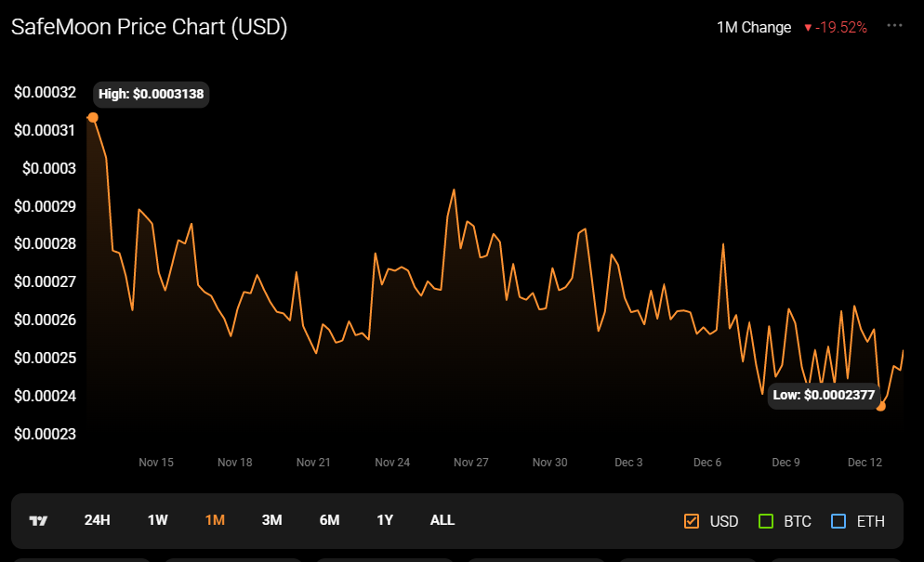Select the ALL time range

pyautogui.click(x=442, y=520)
